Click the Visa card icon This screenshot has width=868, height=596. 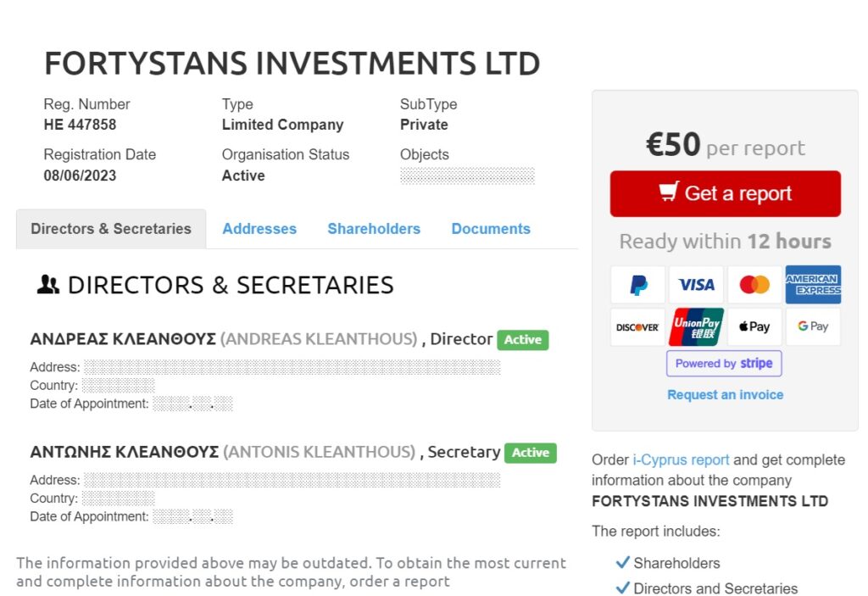click(697, 285)
